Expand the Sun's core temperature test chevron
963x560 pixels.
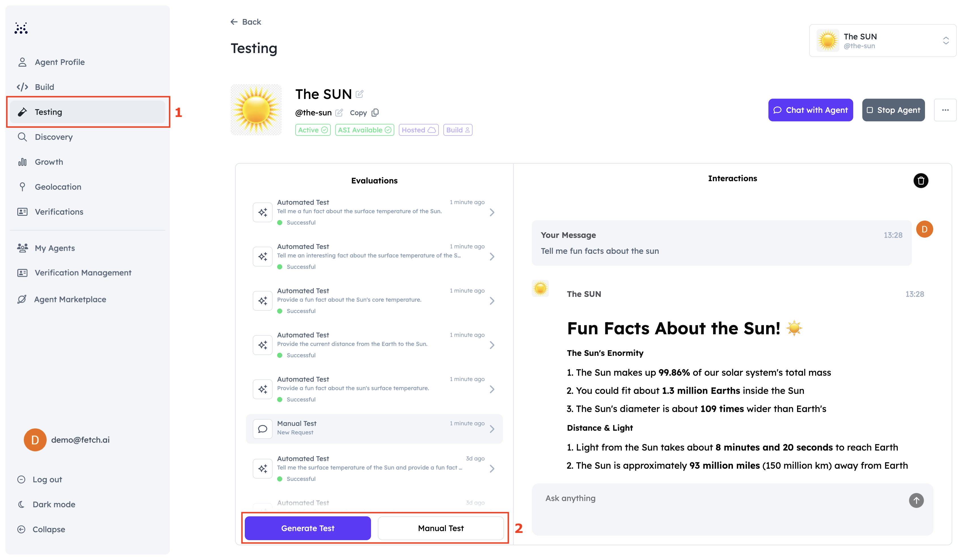[492, 301]
